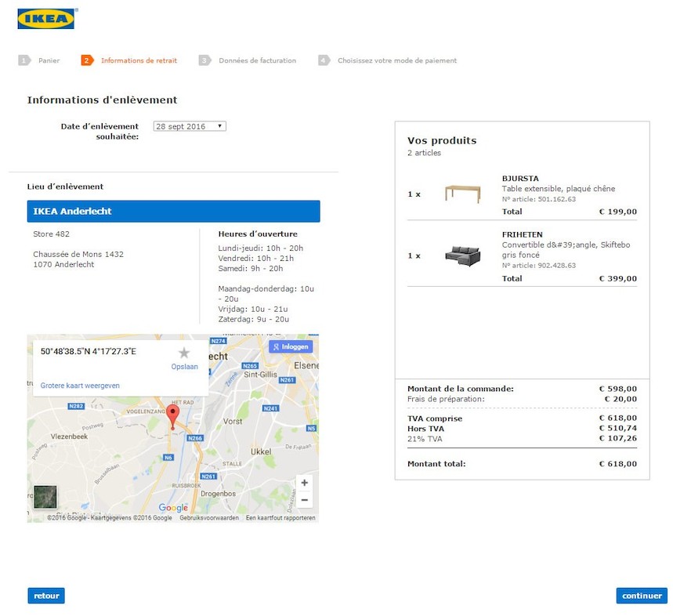Viewport: 673px width, 616px height.
Task: Click the Montant total € 618,00 value
Action: tap(618, 464)
